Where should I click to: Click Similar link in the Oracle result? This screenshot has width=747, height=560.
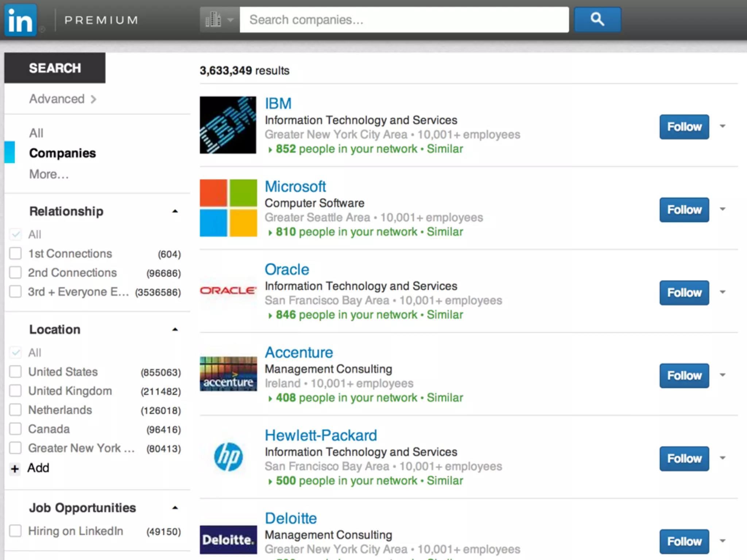(445, 315)
